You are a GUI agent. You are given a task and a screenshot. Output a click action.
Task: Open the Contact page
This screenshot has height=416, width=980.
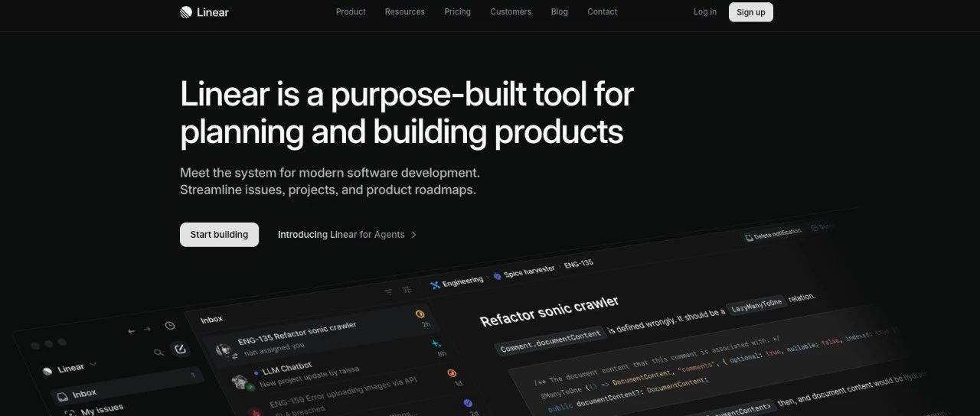tap(603, 11)
